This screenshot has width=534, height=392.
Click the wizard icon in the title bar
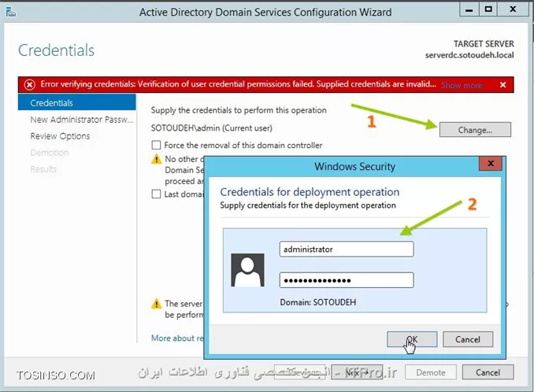[11, 13]
